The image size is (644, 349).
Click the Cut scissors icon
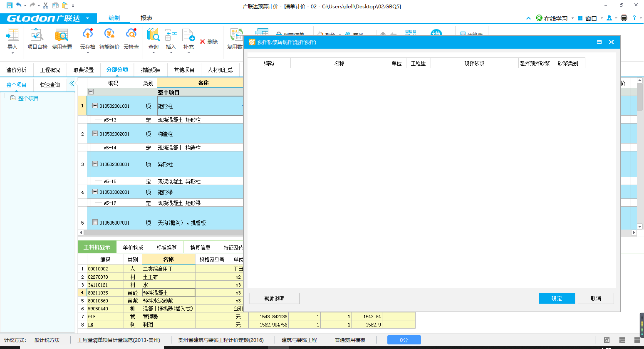tap(46, 5)
